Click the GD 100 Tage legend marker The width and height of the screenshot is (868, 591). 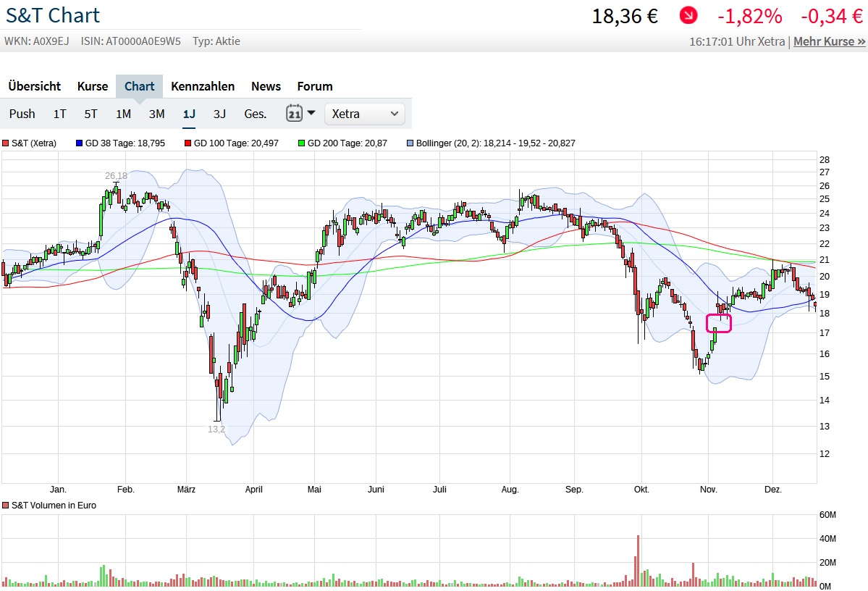coord(188,143)
